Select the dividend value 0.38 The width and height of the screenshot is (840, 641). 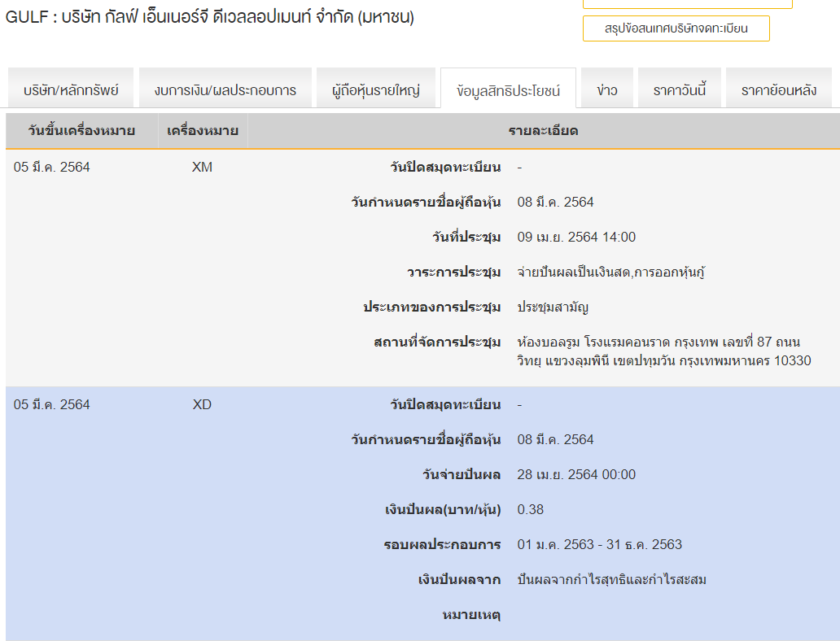tap(531, 509)
